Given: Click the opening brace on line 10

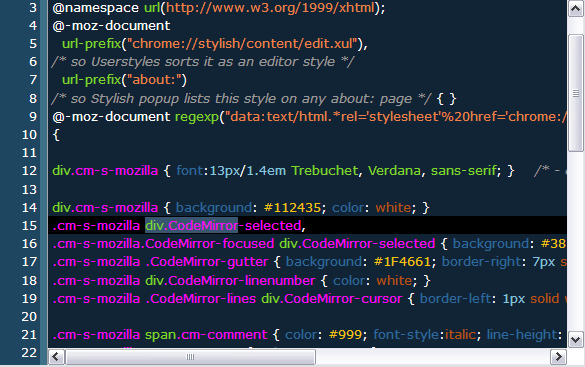Looking at the screenshot, I should [56, 135].
